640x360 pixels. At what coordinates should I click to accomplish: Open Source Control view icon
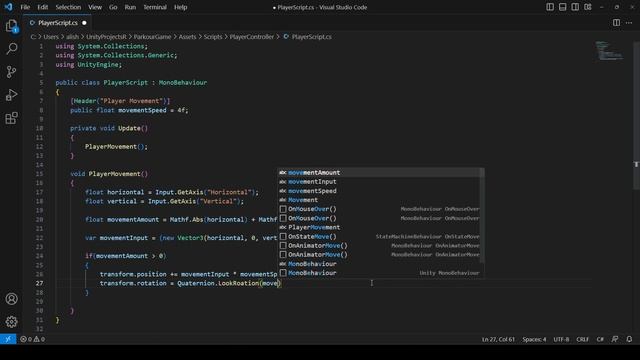[x=11, y=72]
